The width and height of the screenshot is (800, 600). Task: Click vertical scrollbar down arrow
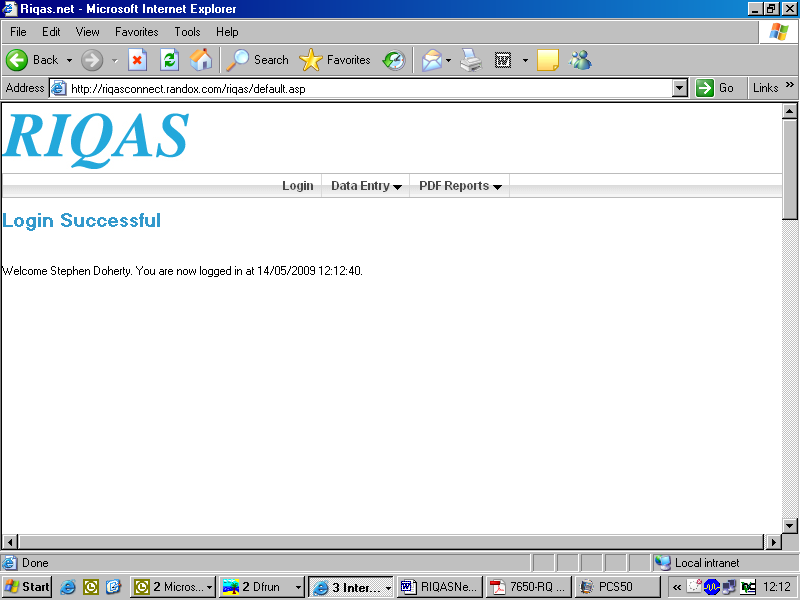tap(790, 526)
